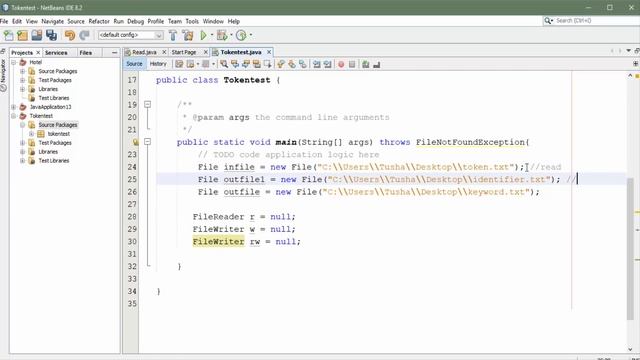
Task: Click the New Project toolbar icon
Action: [22, 36]
